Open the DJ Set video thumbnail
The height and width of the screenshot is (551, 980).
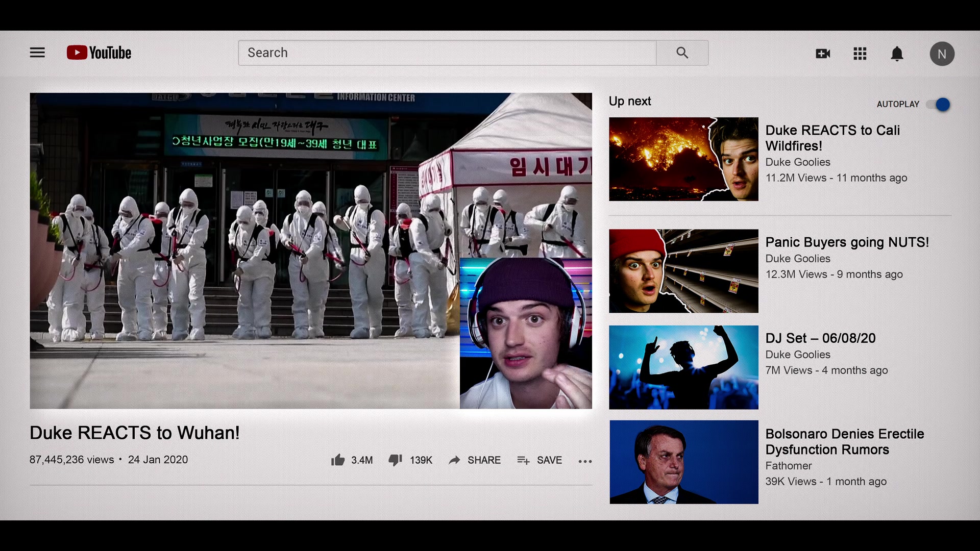[x=683, y=367]
